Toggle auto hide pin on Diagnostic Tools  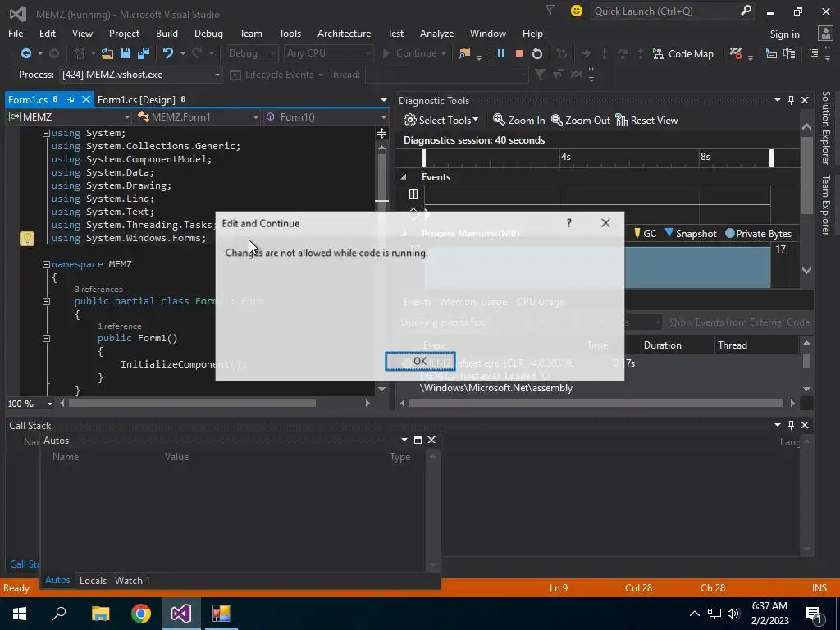792,100
